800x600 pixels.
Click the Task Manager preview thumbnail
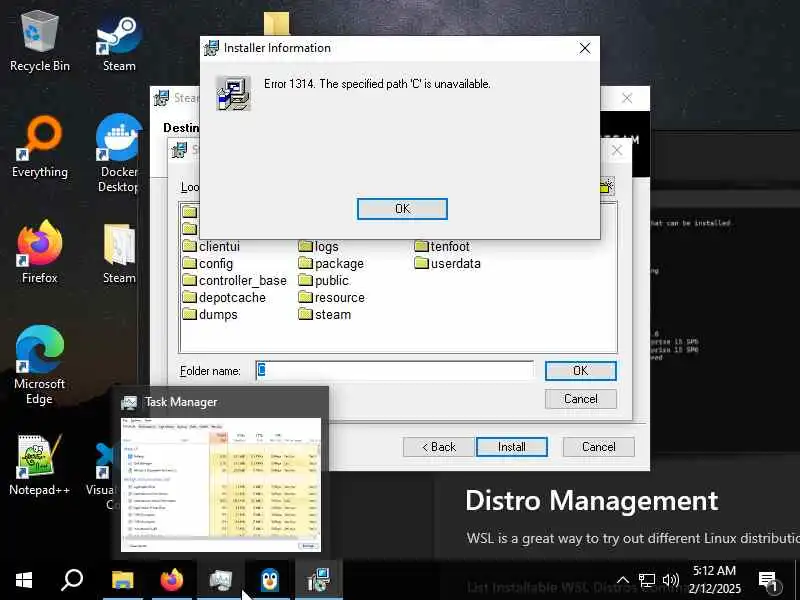[221, 484]
